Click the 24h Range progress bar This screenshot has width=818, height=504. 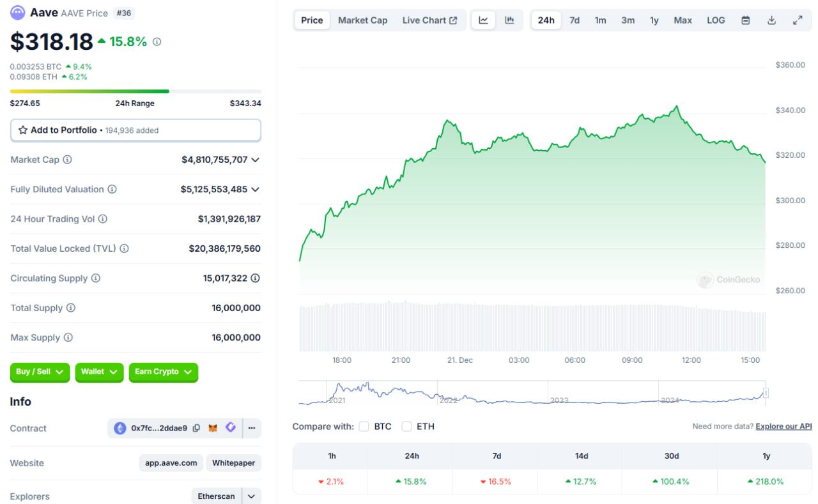[x=135, y=91]
